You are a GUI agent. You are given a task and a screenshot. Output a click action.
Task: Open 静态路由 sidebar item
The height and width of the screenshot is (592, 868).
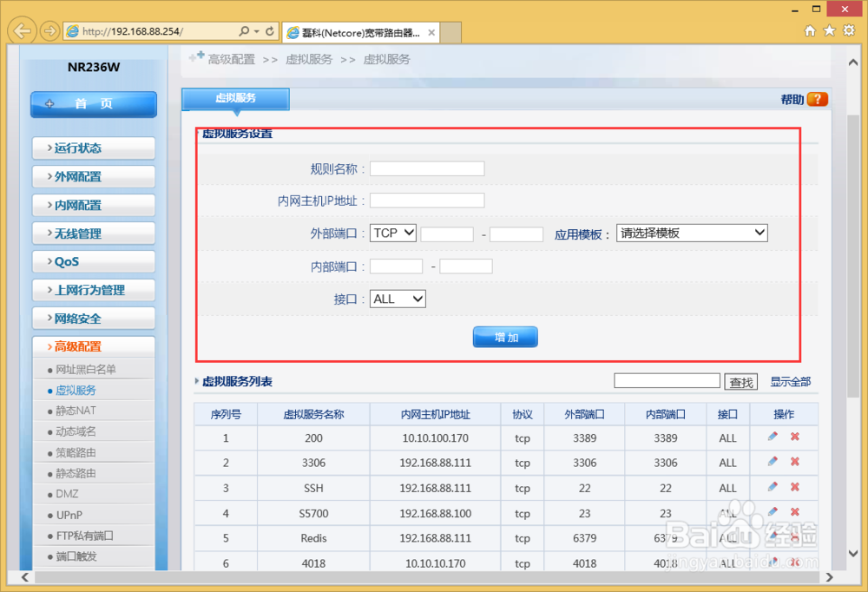pyautogui.click(x=76, y=473)
